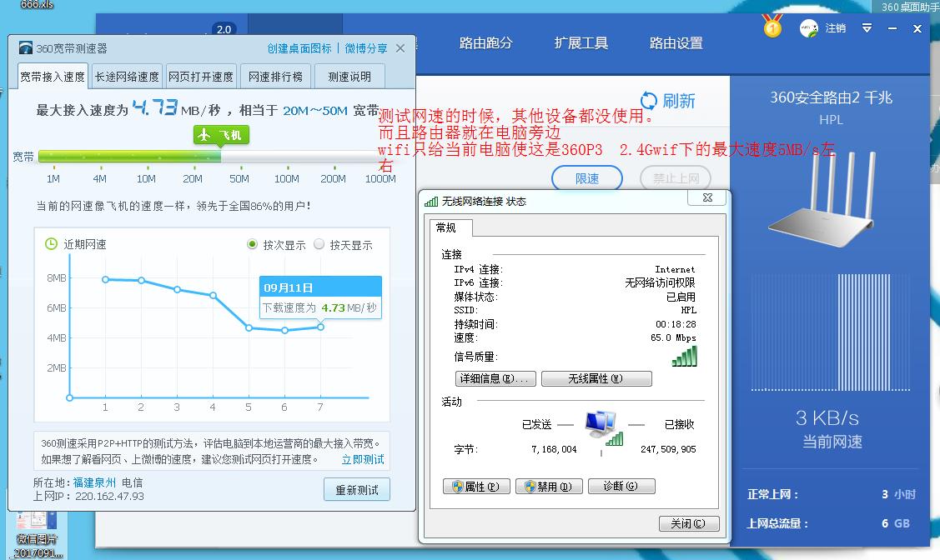Click the 立即测试 link
The height and width of the screenshot is (560, 940).
point(363,459)
